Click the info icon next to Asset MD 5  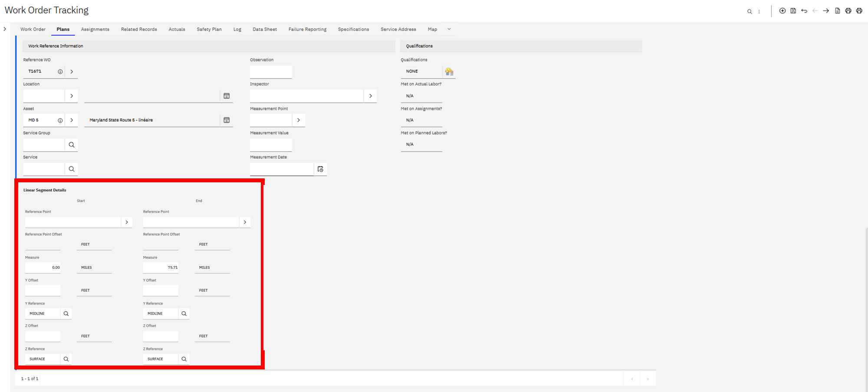(x=60, y=120)
